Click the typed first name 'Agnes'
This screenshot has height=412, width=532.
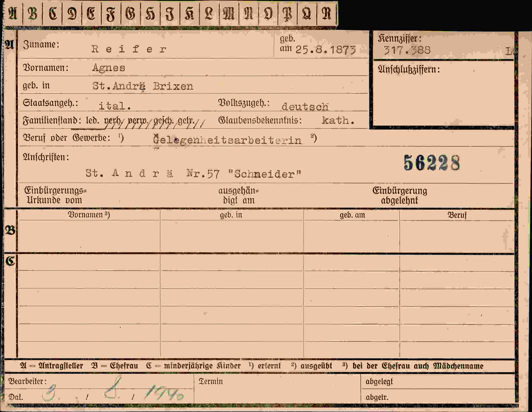(x=109, y=68)
